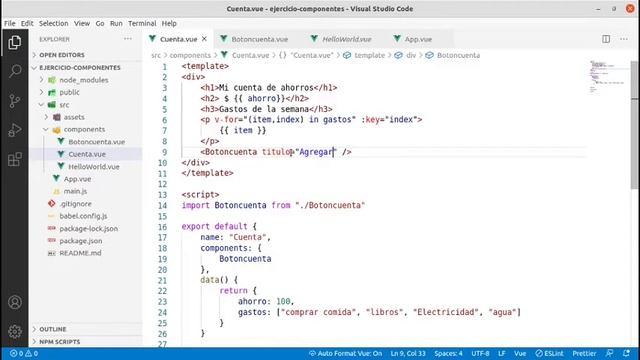Click the components breadcrumb segment
The height and width of the screenshot is (360, 640).
pos(190,55)
